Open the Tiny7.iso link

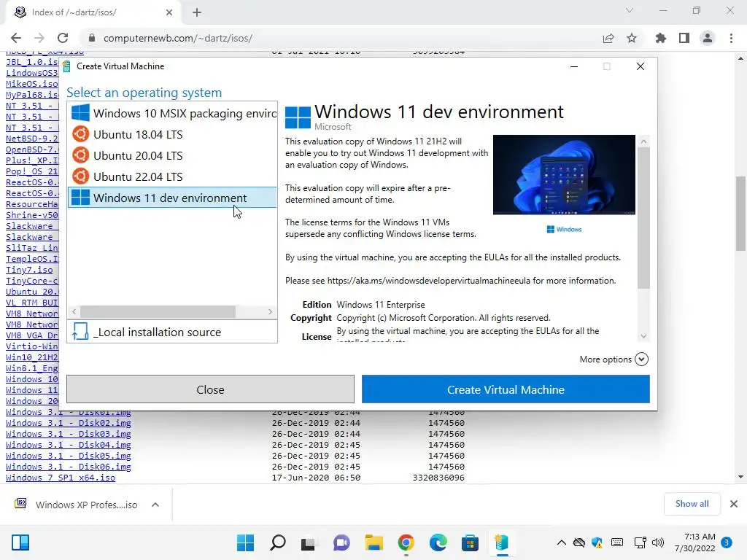click(x=29, y=270)
